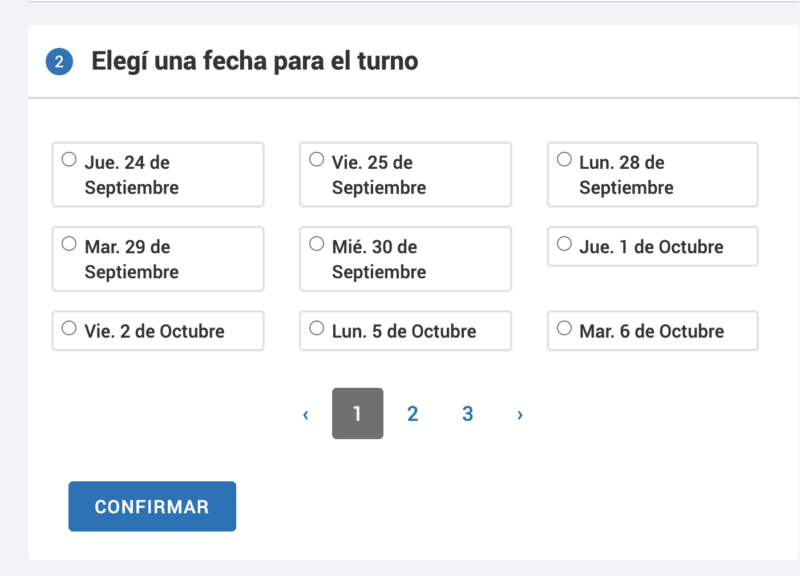
Task: Click the Jue. 1 de Octubre card label
Action: coord(651,247)
